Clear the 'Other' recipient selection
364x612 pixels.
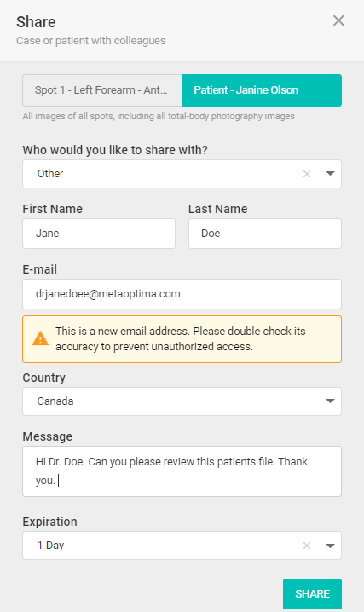click(307, 174)
